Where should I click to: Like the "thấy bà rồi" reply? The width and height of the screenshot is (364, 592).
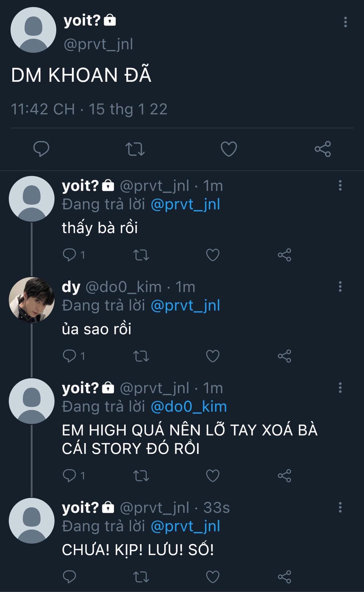[x=213, y=255]
